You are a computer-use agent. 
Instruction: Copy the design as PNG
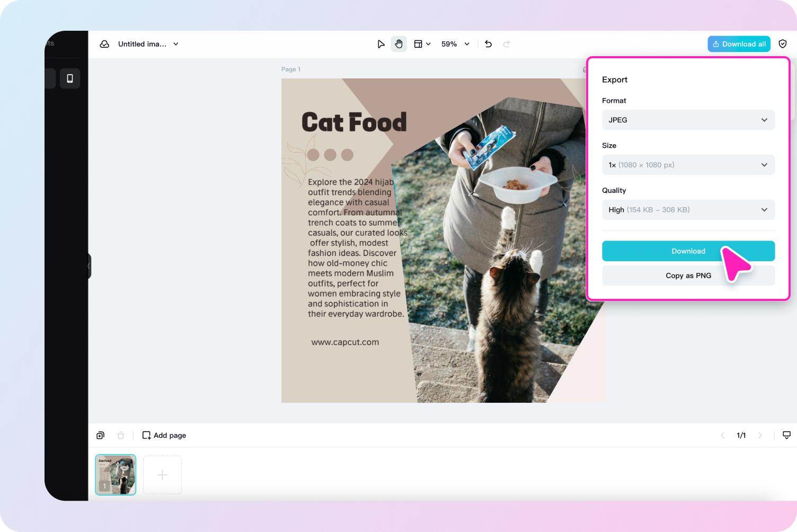[688, 275]
